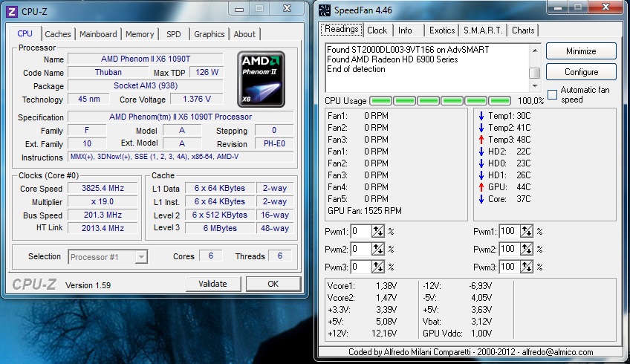Click the AMD Phenom II X6 logo

point(262,79)
